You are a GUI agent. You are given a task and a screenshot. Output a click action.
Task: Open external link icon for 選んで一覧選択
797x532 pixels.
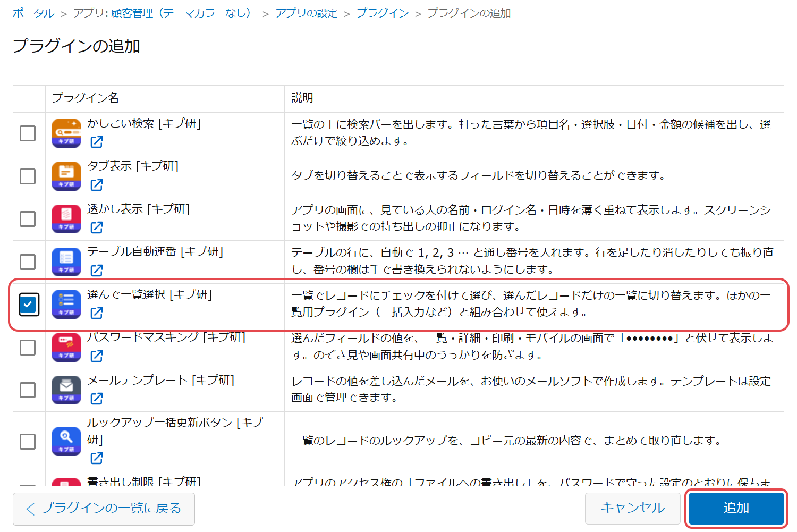point(97,313)
